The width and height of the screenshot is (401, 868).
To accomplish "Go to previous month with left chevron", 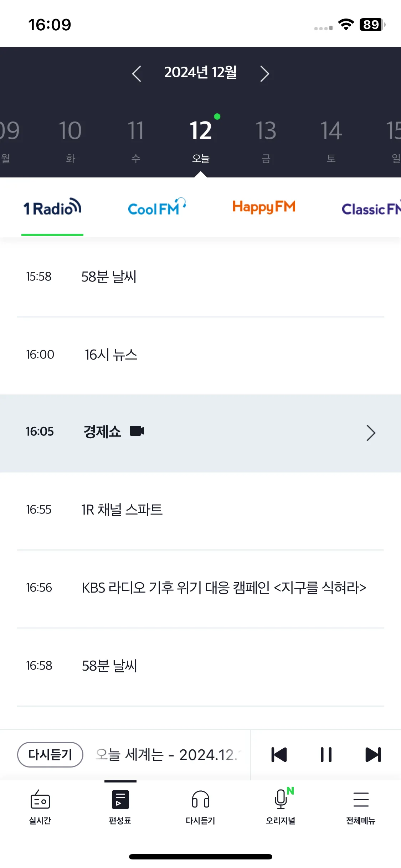I will click(x=137, y=74).
